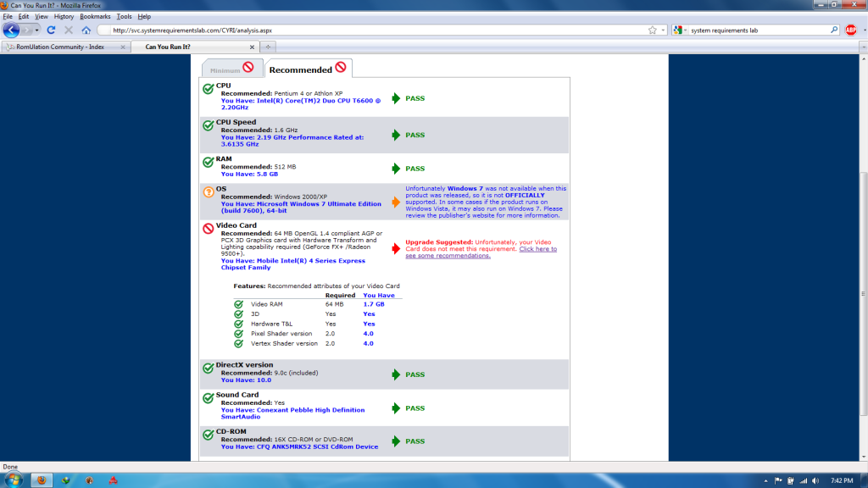This screenshot has width=868, height=488.
Task: Click the Stop loading X button
Action: 69,30
